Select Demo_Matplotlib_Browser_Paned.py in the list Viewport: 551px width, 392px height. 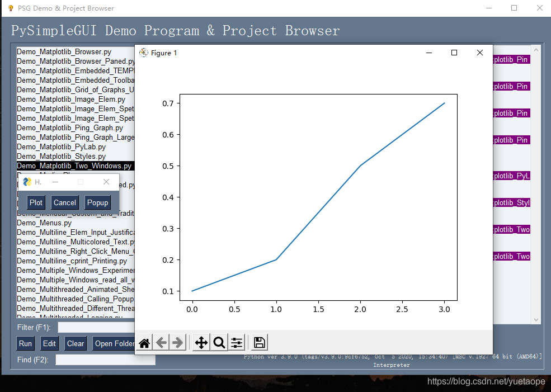[76, 61]
